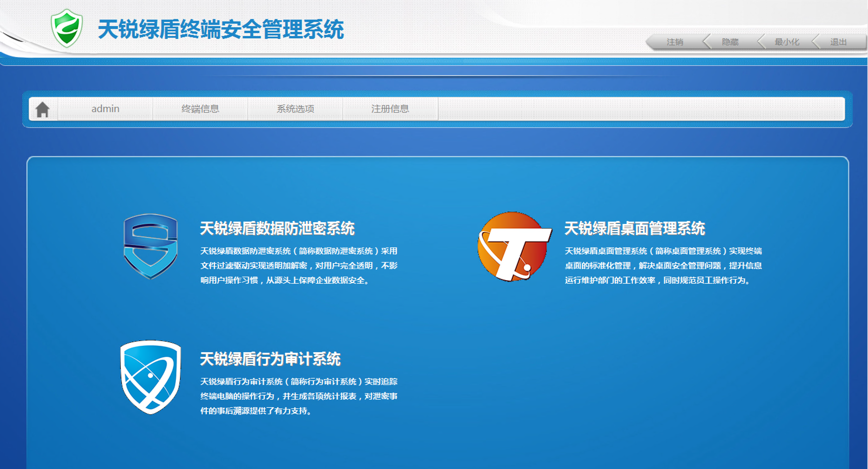Open the 天锐绿盾行为审计系统 heading link
Image resolution: width=868 pixels, height=469 pixels.
270,359
